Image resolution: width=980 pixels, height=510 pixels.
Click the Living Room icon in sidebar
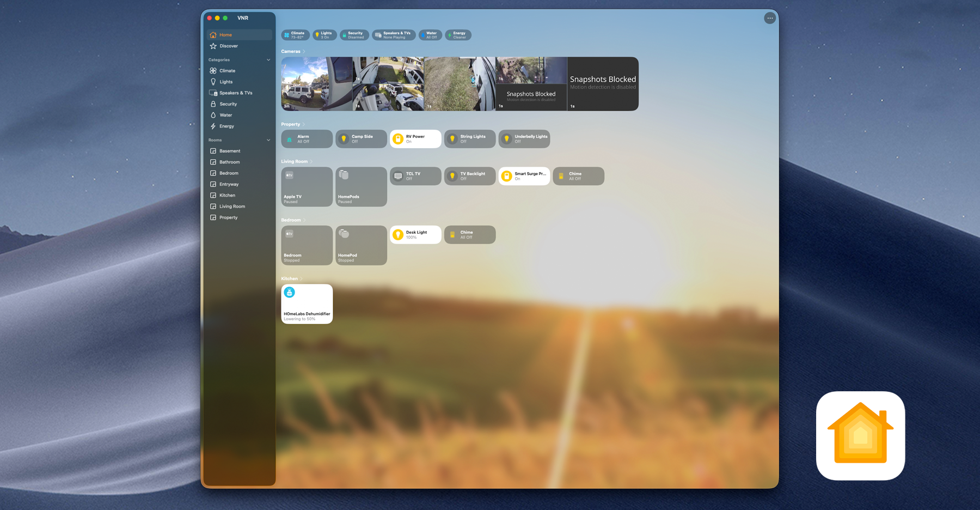tap(213, 207)
